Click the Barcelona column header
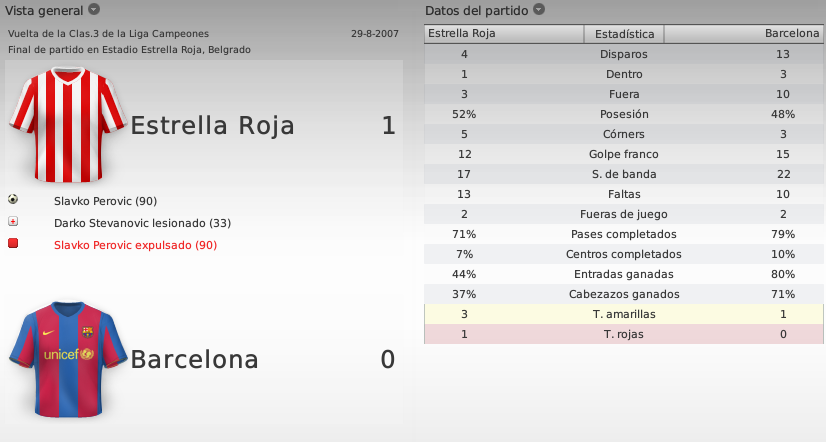The width and height of the screenshot is (826, 442). 743,34
